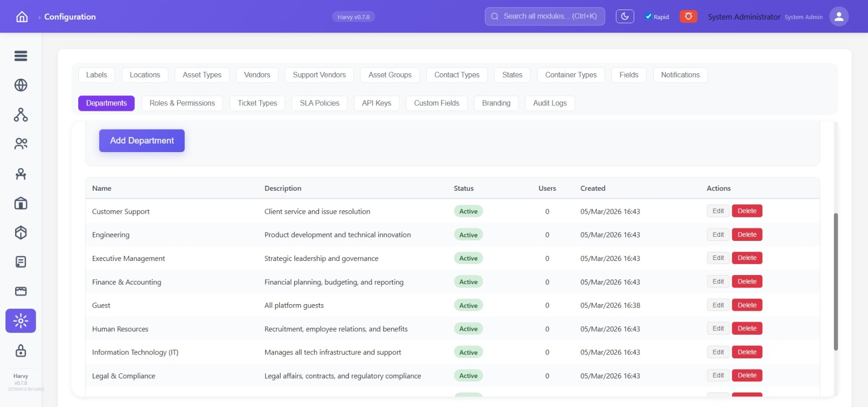Edit the Guest department
Screen dimensions: 868x407
point(718,305)
